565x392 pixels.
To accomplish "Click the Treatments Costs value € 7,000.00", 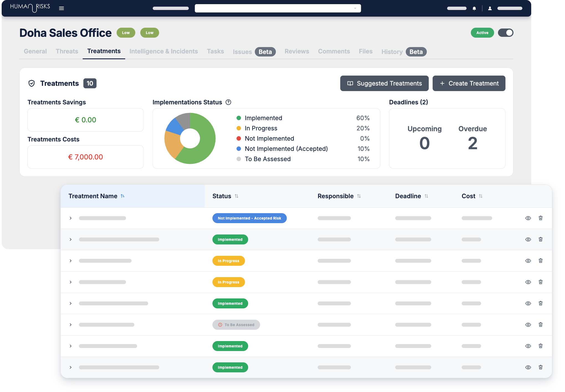I will [x=86, y=157].
